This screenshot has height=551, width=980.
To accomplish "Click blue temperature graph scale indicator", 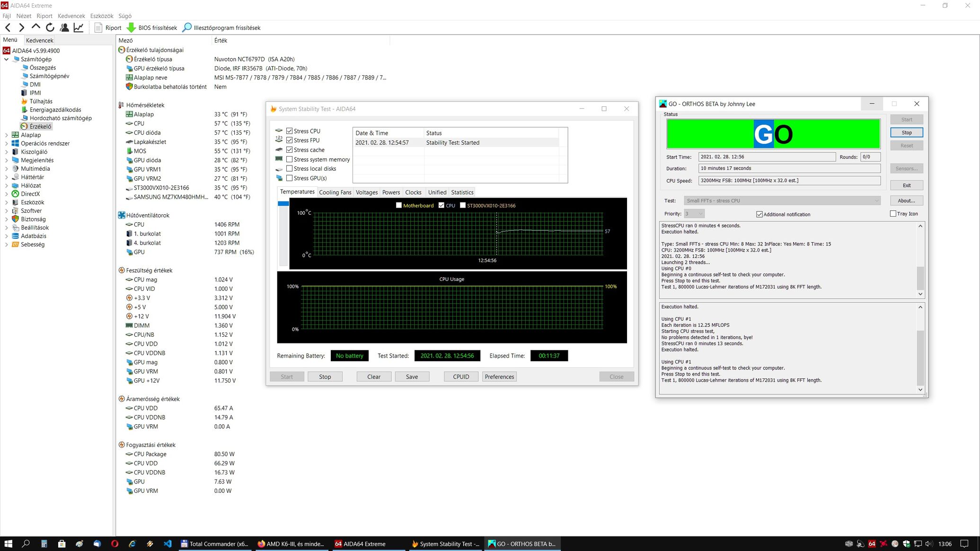I will click(283, 203).
